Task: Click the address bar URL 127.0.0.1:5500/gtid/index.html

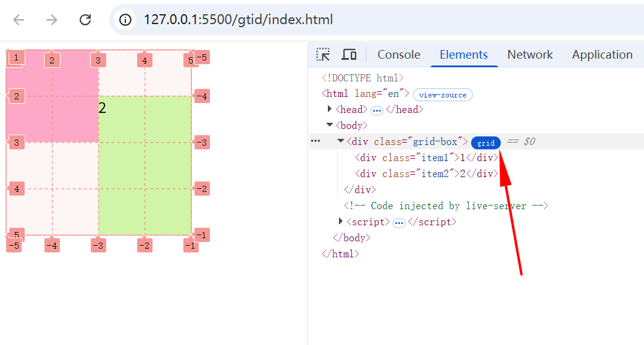Action: coord(238,20)
